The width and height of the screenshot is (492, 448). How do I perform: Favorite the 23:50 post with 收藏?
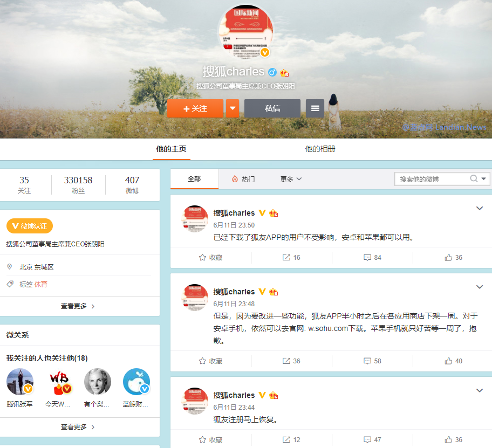pyautogui.click(x=210, y=257)
